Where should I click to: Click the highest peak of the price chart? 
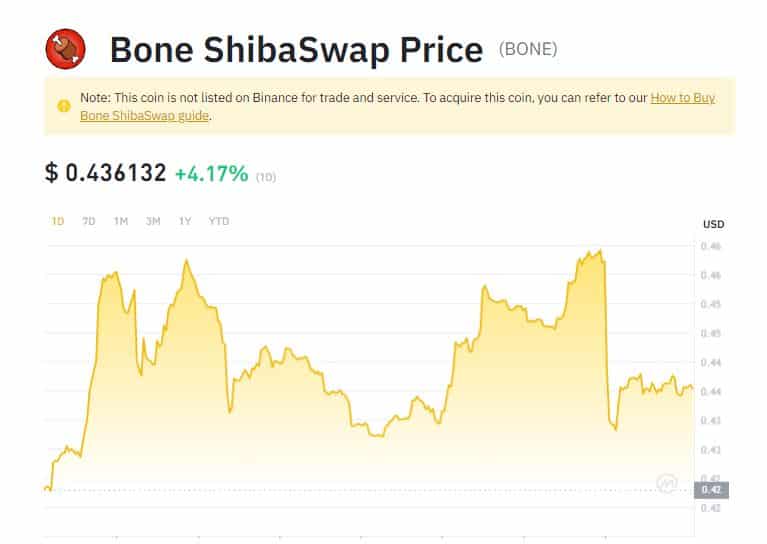coord(600,251)
